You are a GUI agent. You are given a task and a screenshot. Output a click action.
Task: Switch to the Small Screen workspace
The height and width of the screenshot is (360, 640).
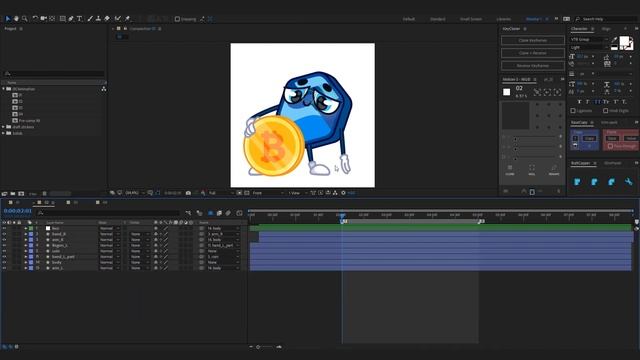pyautogui.click(x=471, y=19)
